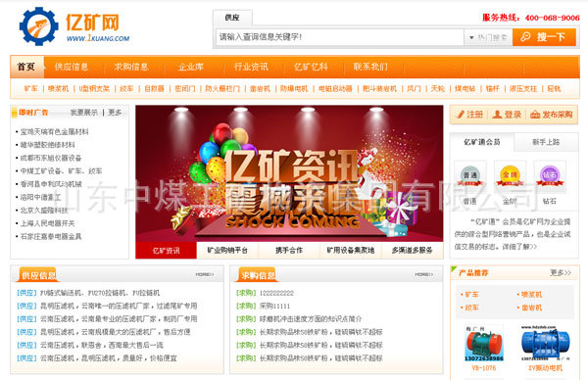Image resolution: width=588 pixels, height=380 pixels.
Task: Open 求购信息 in the navigation bar
Action: pyautogui.click(x=131, y=67)
